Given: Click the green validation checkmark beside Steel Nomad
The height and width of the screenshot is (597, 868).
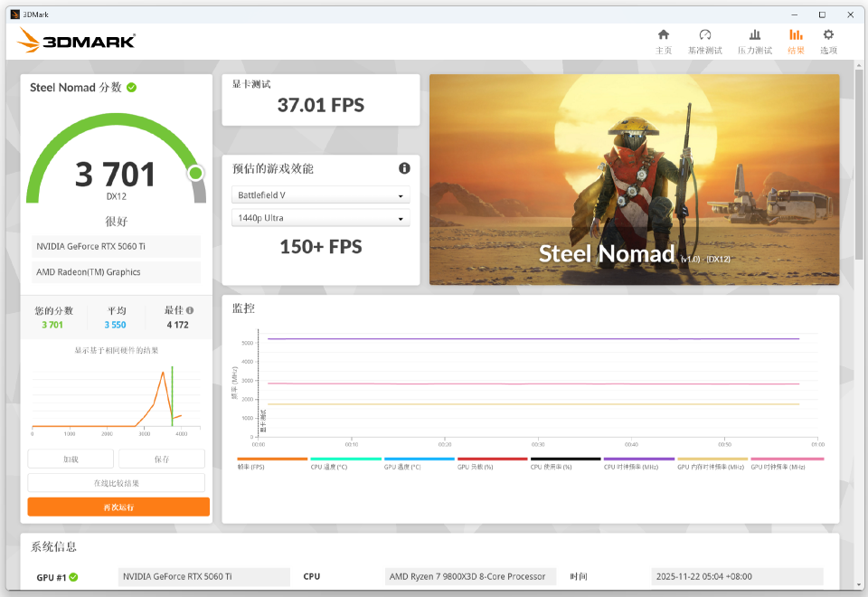Looking at the screenshot, I should 131,88.
